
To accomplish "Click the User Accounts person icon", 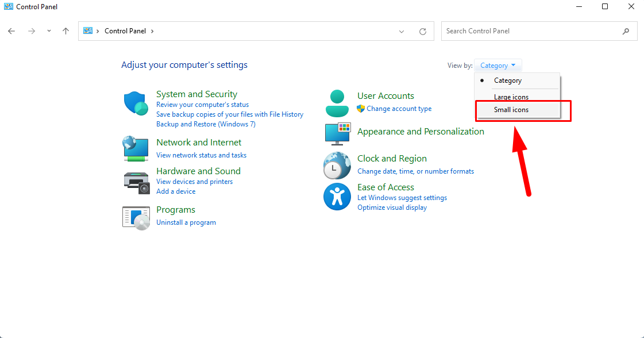I will point(337,103).
